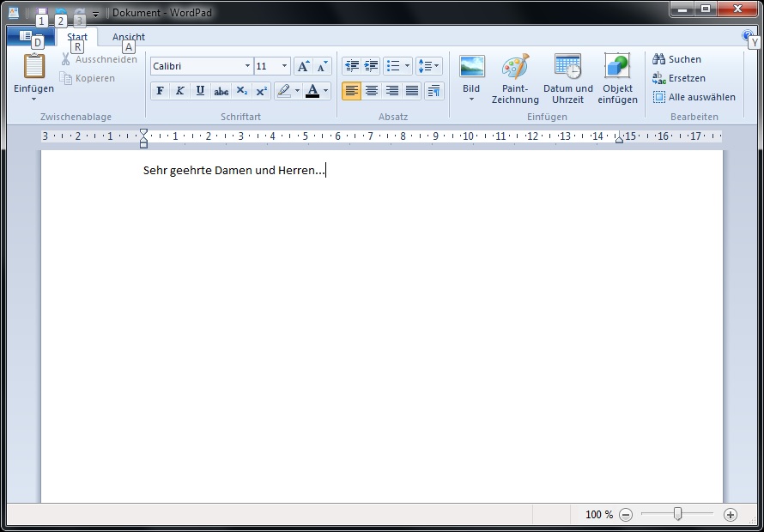Click the first-line indent marker on the ruler
Viewport: 764px width, 532px height.
143,132
